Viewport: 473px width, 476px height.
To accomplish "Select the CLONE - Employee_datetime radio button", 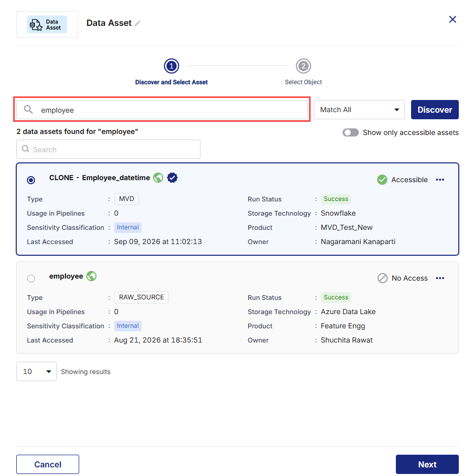I will (31, 180).
